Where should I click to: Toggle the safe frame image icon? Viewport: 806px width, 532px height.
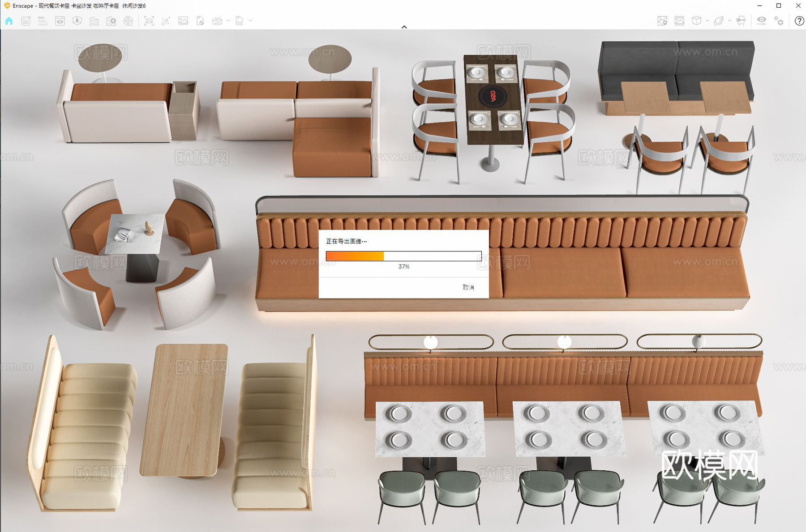679,21
